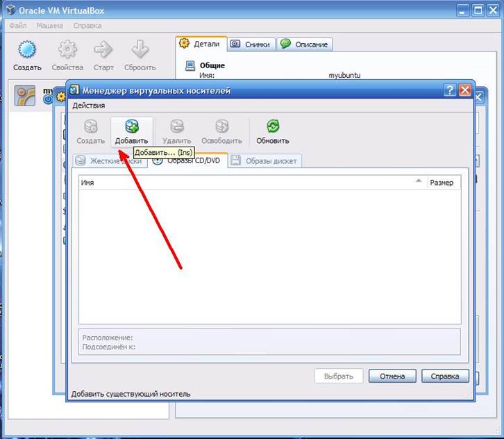Select the Образы CD/DVD tab
Screen dimensions: 504x439
(x=187, y=160)
